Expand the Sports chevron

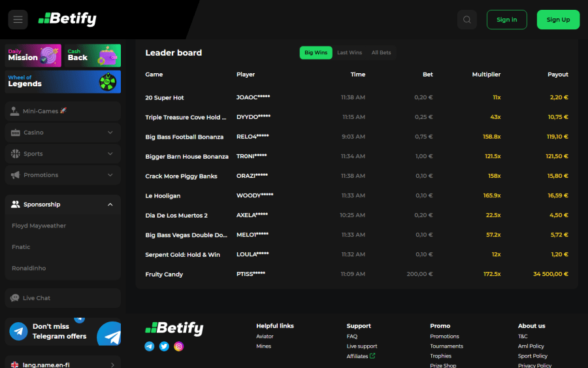click(110, 154)
